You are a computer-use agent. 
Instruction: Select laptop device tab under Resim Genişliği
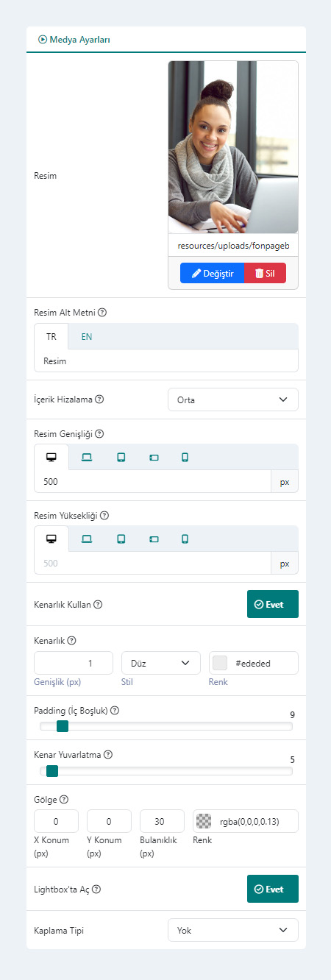click(86, 457)
